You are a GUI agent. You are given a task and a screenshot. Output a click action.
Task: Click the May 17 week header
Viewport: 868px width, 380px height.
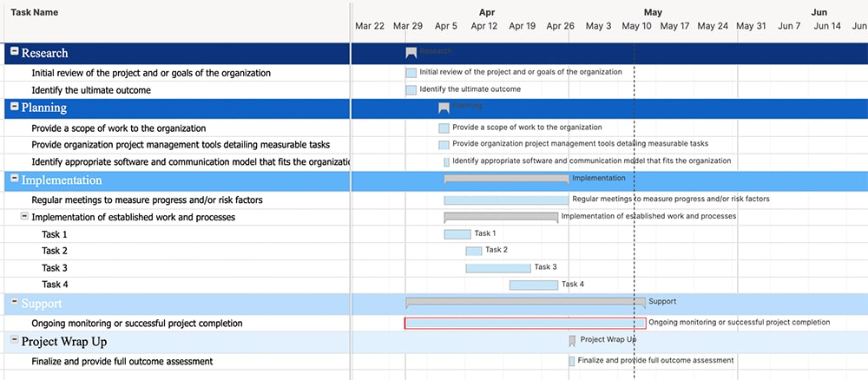(x=674, y=26)
